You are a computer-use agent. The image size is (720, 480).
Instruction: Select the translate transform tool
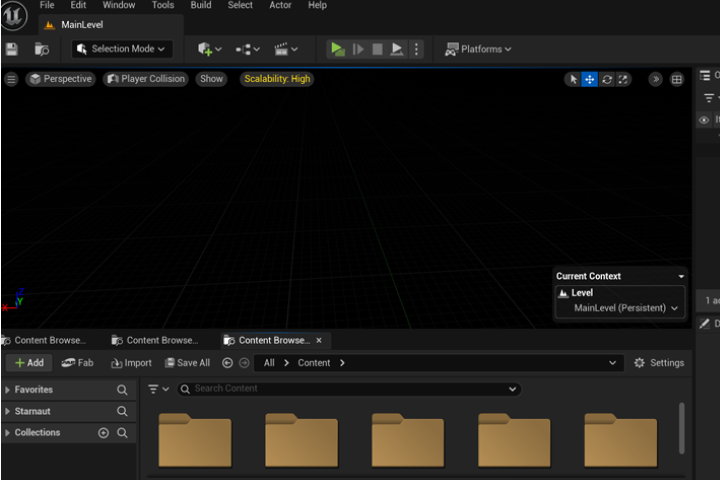tap(589, 79)
